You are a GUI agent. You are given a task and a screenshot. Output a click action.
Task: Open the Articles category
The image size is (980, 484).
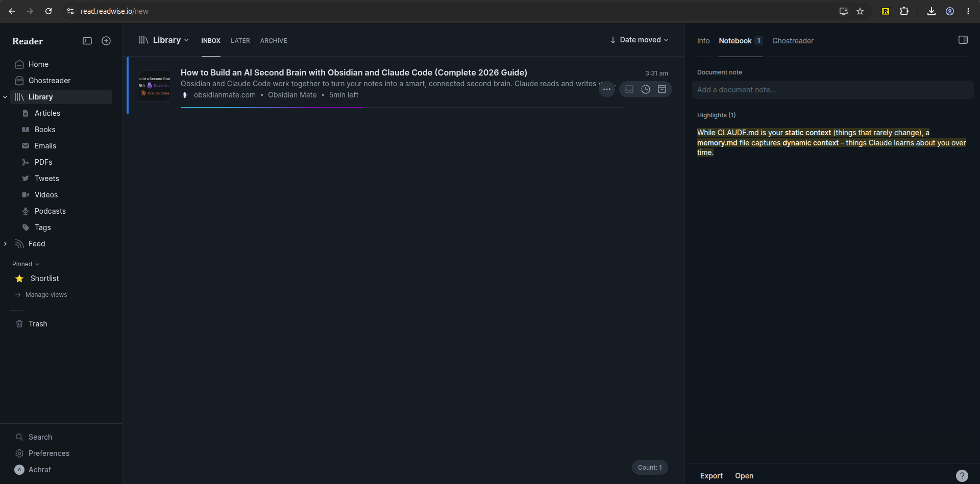click(x=47, y=113)
